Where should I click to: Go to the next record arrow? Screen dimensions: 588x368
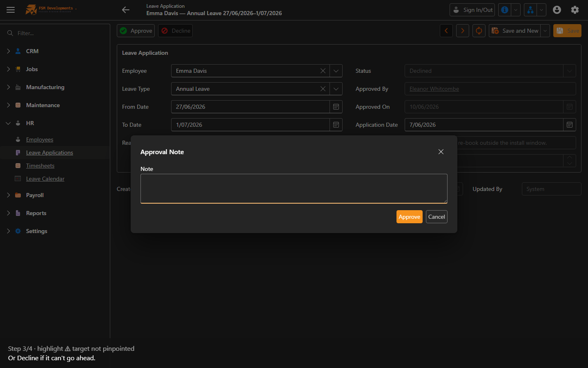463,31
